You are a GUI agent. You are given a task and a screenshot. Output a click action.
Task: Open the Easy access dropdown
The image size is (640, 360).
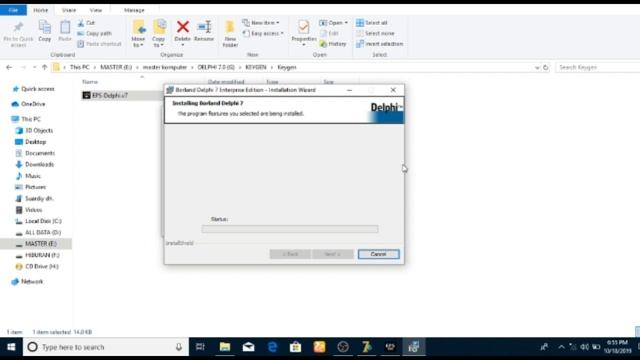(x=263, y=33)
